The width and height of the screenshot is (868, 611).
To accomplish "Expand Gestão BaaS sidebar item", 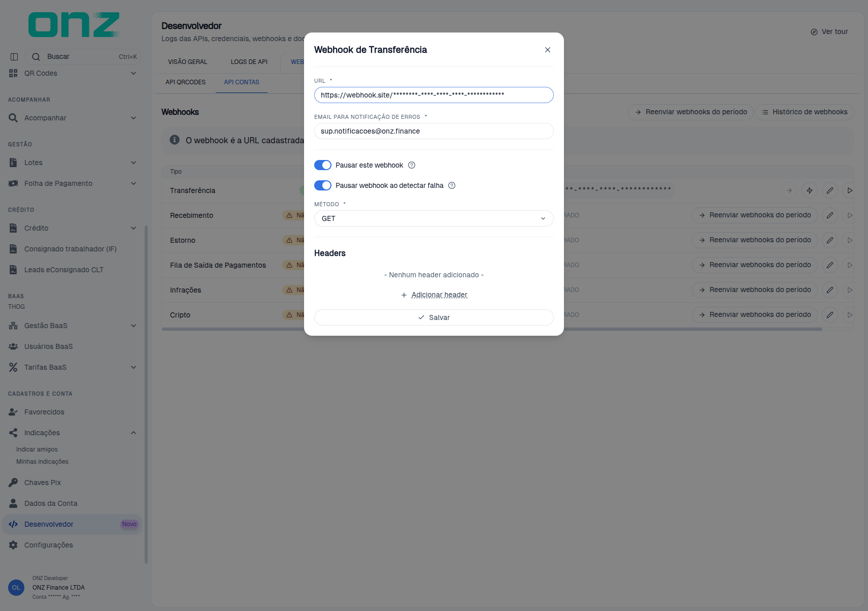I will [x=73, y=326].
